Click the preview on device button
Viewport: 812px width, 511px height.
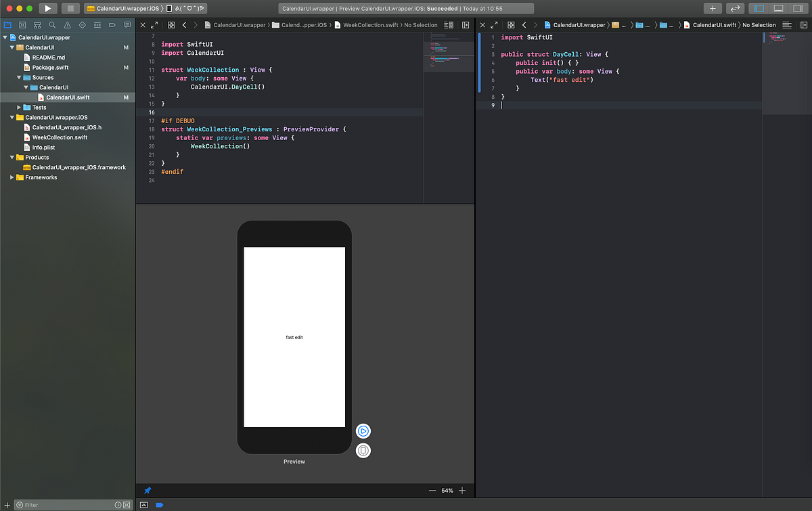[363, 450]
